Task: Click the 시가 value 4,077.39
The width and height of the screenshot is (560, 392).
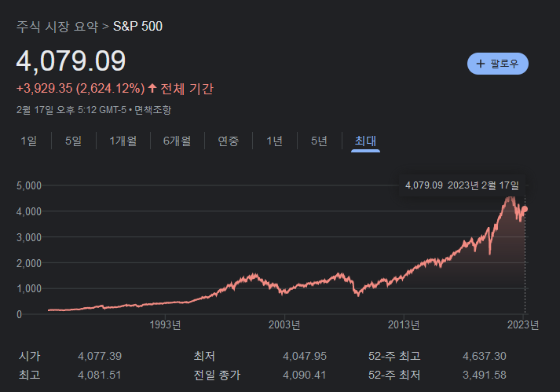Action: (x=100, y=357)
